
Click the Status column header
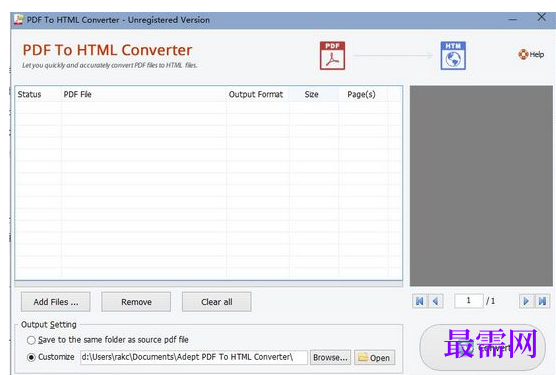[38, 95]
